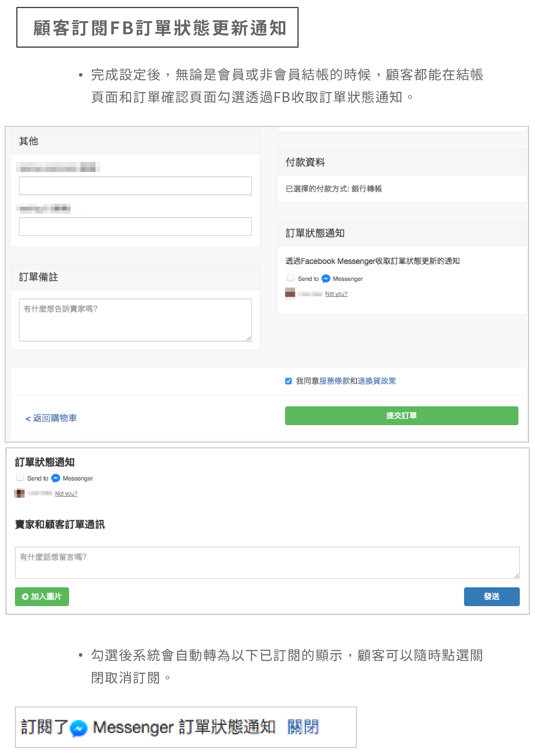Focus the 有什麼話想留言嗎 message box

(267, 562)
